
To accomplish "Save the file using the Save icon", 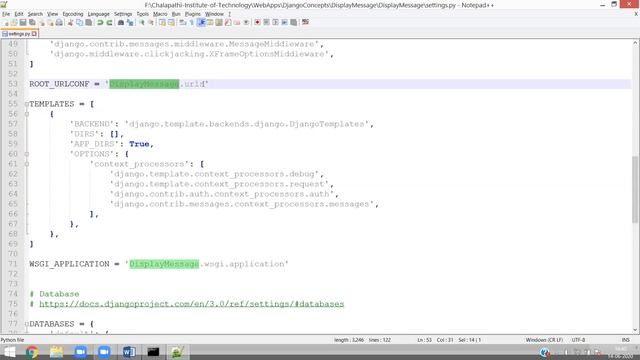I will (23, 22).
